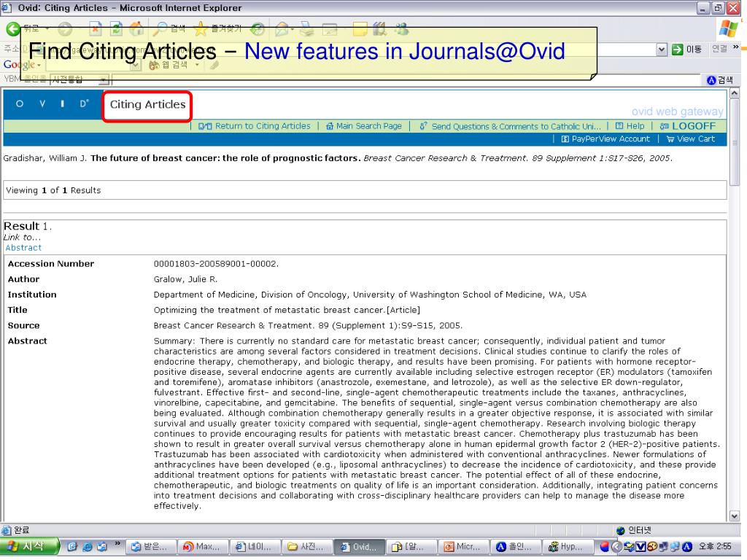Refresh the page with the green arrows icon
Viewport: 747px width, 560px height.
click(x=116, y=28)
